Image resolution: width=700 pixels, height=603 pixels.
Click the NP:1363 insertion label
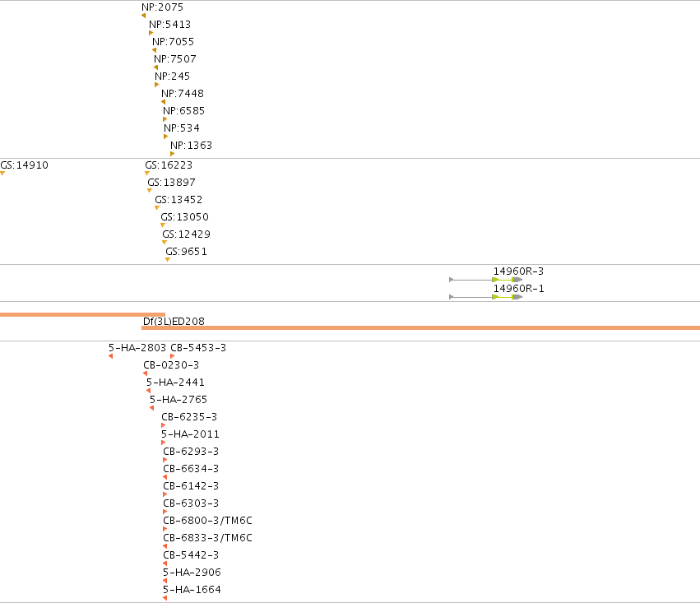point(191,146)
